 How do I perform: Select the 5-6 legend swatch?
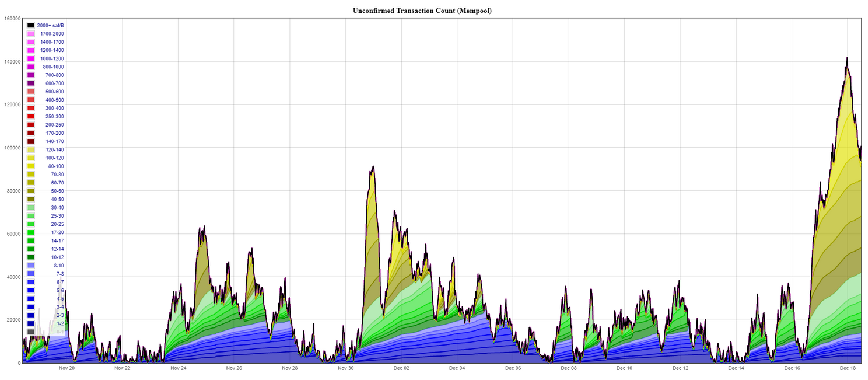[31, 290]
